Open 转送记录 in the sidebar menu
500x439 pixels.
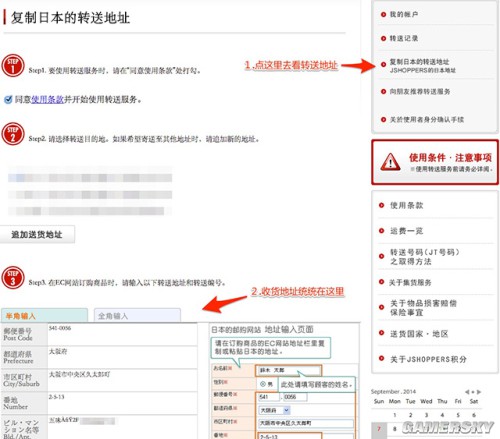coord(404,38)
